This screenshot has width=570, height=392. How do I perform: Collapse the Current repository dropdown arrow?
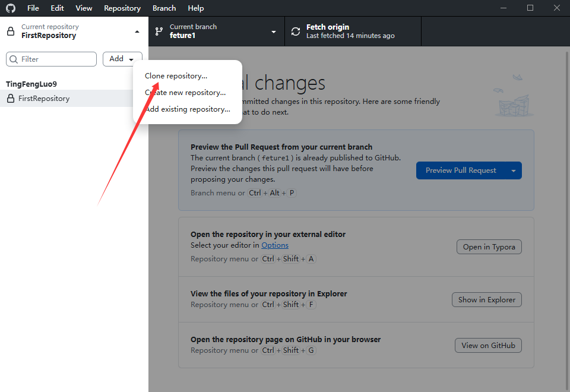pos(137,31)
